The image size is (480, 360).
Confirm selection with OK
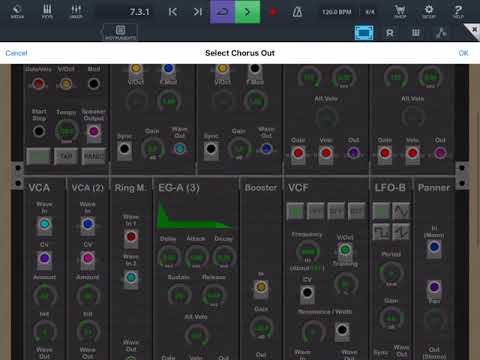click(463, 53)
